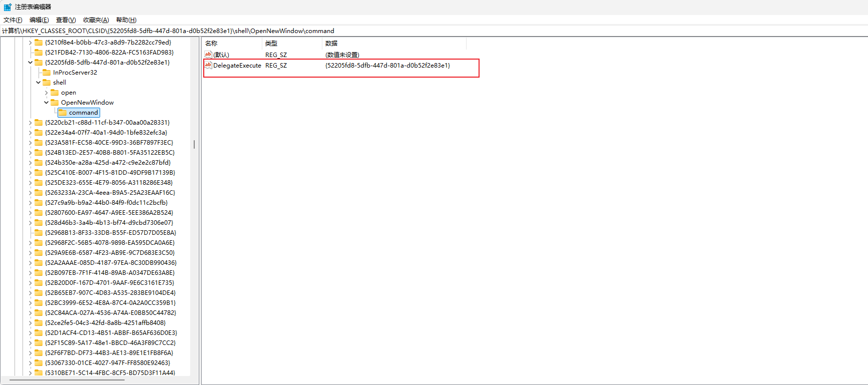Open the 帮助(H) menu
This screenshot has height=385, width=868.
(x=126, y=20)
